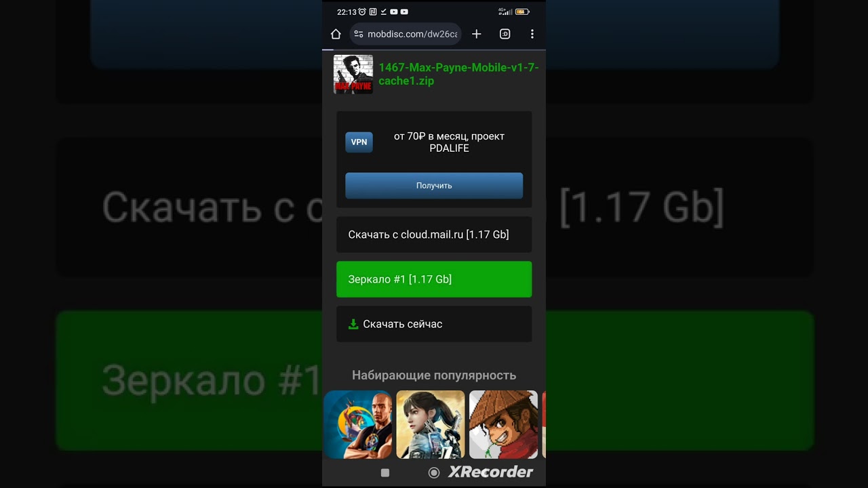Click the Получить button
This screenshot has height=488, width=868.
click(434, 186)
